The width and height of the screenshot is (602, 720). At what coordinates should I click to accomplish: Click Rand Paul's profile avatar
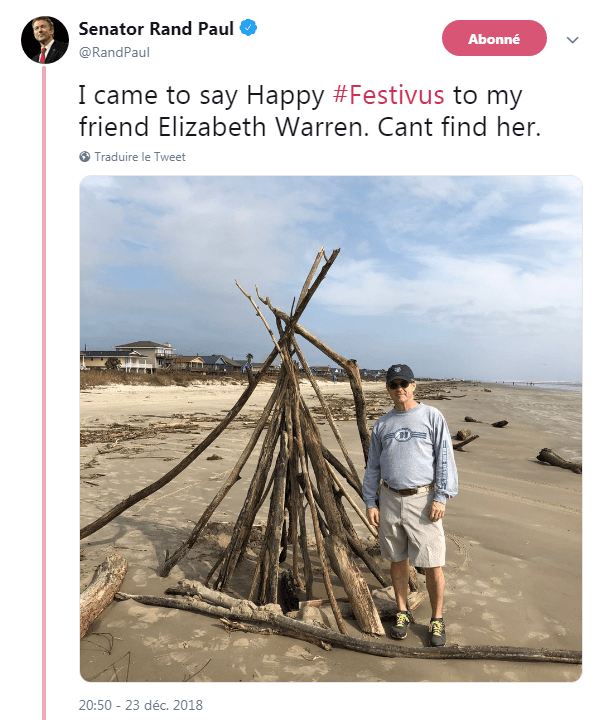click(44, 40)
